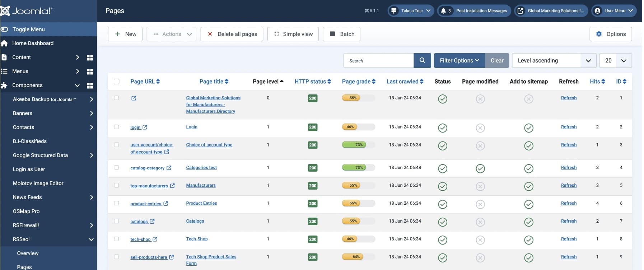Sort by Page URL column header
Screen dimensions: 644x270
click(x=145, y=82)
